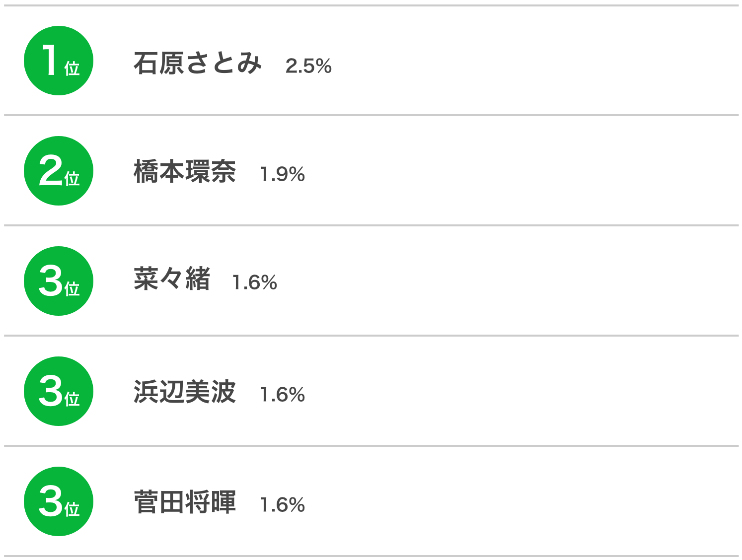Click the large 3 numeral in 菜々緒's badge
The height and width of the screenshot is (560, 742).
(x=51, y=281)
